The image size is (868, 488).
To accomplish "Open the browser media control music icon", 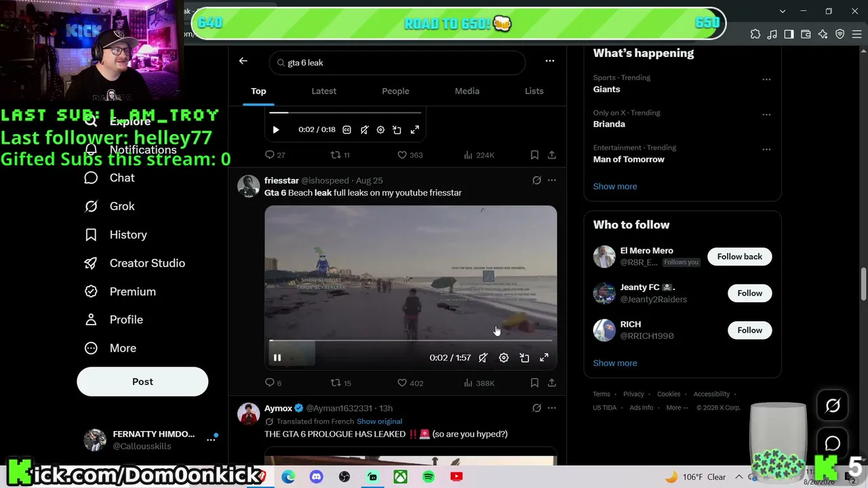I will point(772,35).
